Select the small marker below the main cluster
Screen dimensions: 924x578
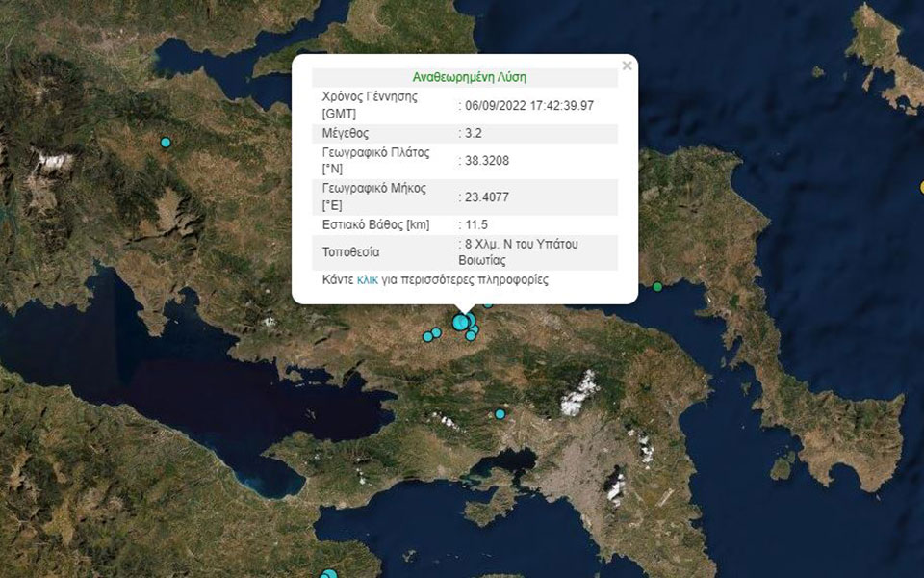(470, 337)
